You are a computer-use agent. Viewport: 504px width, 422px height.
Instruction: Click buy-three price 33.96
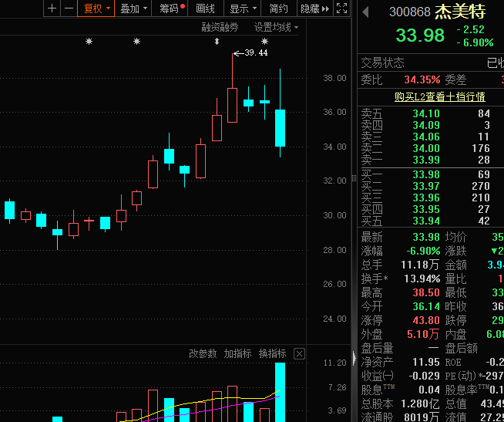click(x=426, y=197)
